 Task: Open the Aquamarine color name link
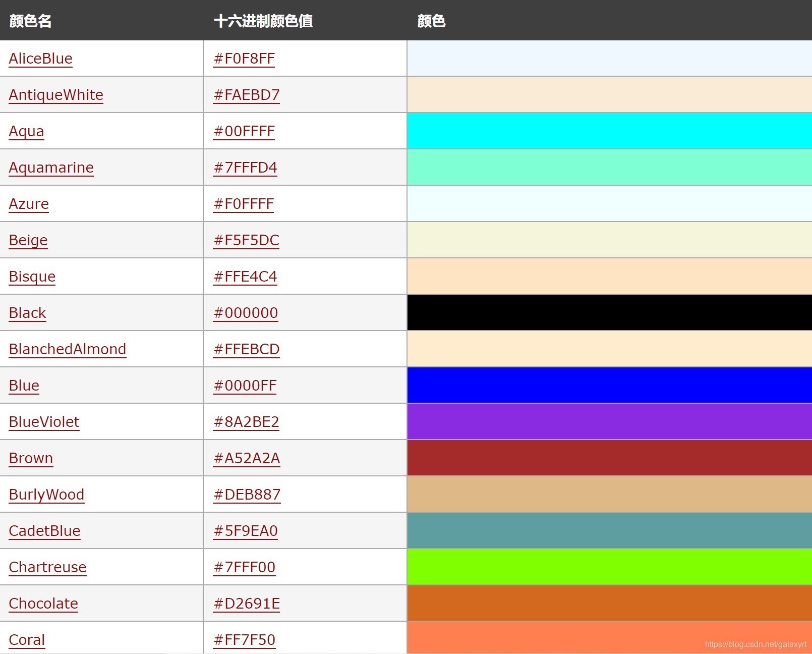tap(51, 168)
